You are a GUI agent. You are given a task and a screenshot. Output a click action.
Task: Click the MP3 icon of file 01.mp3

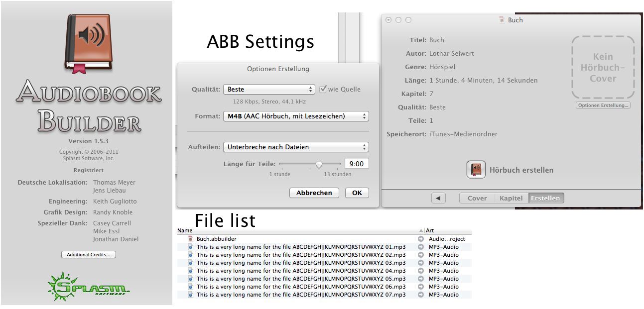pos(190,247)
